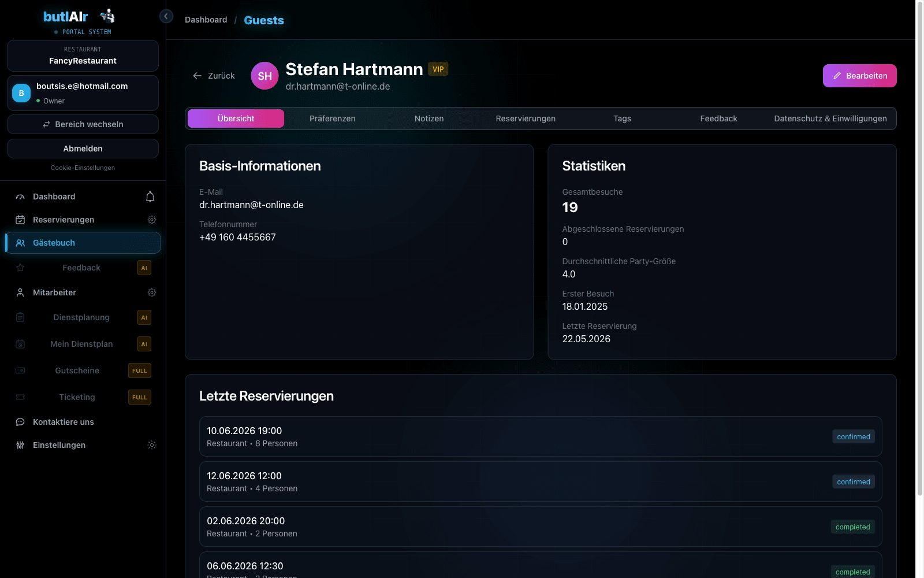Click Dashboard in the breadcrumb
The height and width of the screenshot is (578, 924).
[x=206, y=20]
